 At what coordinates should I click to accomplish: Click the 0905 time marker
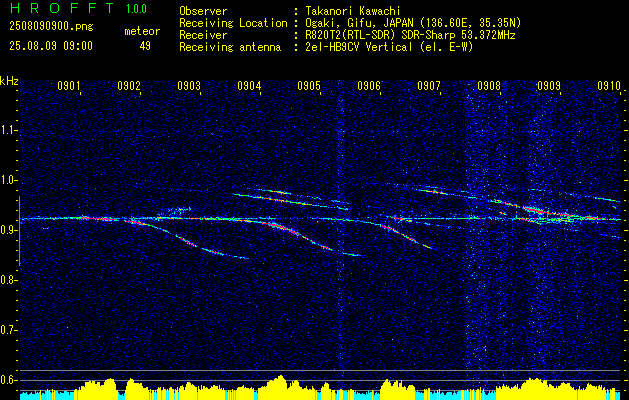pos(309,86)
